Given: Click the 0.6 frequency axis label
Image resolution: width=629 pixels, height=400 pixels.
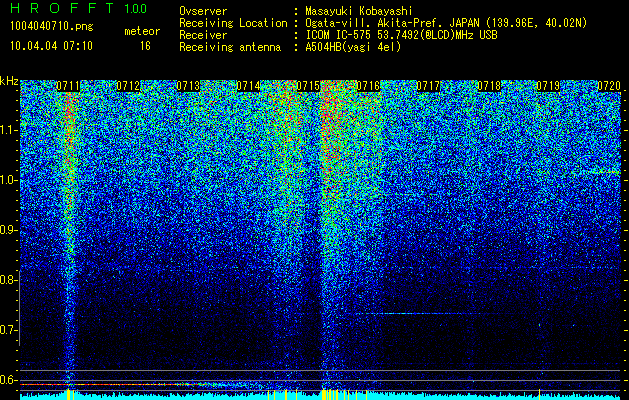Looking at the screenshot, I should click(x=8, y=380).
